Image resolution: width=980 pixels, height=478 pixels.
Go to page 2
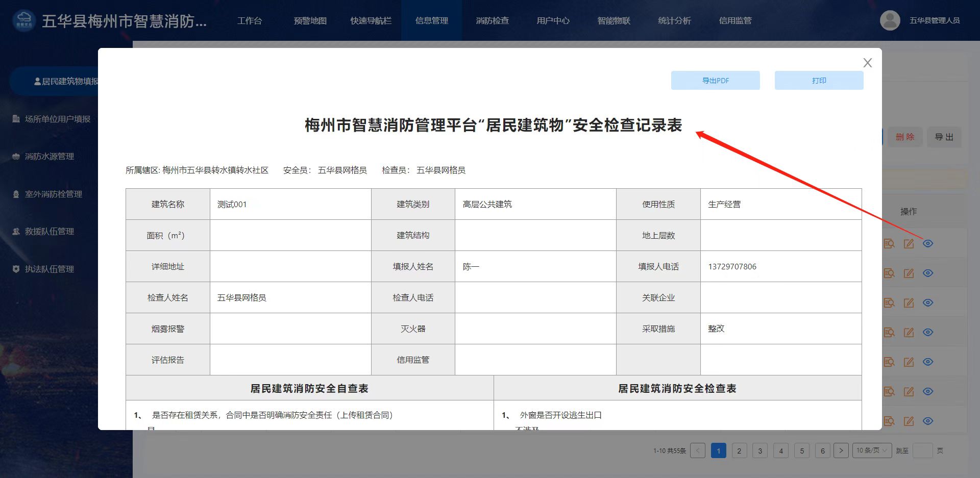coord(739,450)
